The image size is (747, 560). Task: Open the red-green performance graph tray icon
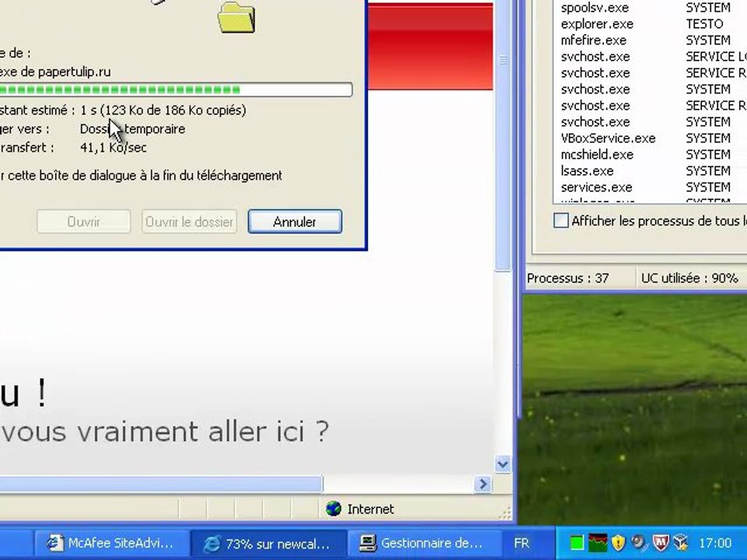point(598,542)
